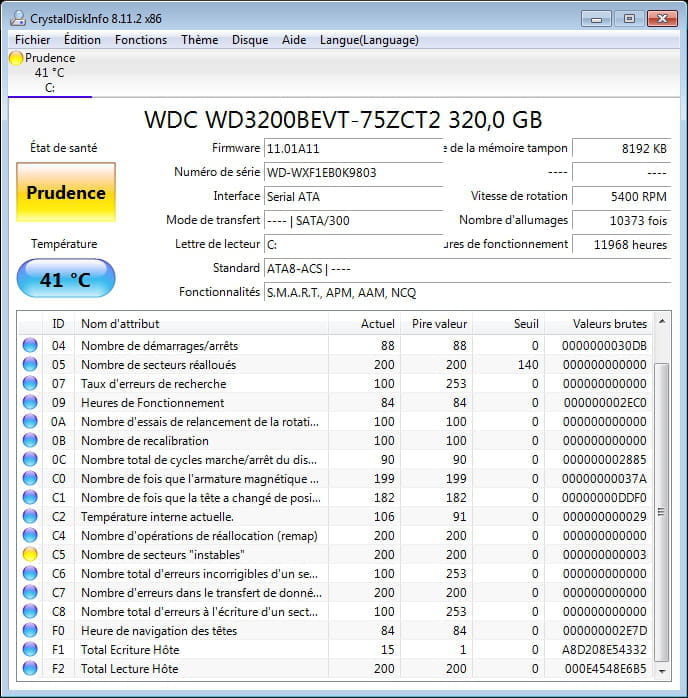The height and width of the screenshot is (698, 688).
Task: Click the Nom d'attribut column header
Action: (200, 323)
